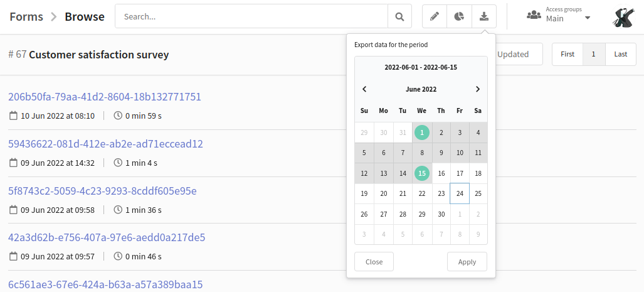Go to the Last page

click(621, 54)
